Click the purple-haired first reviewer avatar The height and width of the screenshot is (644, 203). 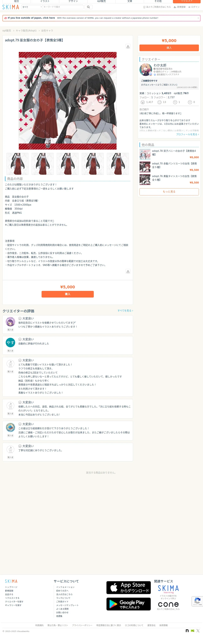pos(10,322)
